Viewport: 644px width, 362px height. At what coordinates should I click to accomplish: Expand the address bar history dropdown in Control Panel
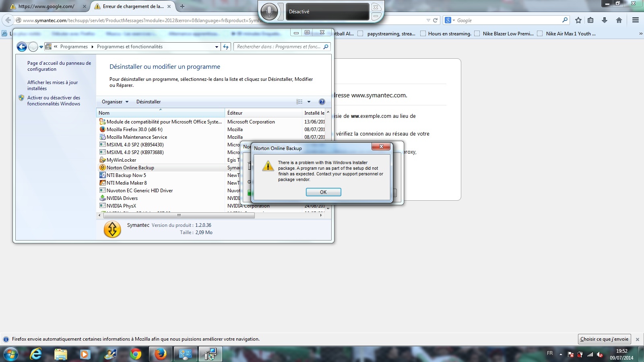click(x=217, y=47)
